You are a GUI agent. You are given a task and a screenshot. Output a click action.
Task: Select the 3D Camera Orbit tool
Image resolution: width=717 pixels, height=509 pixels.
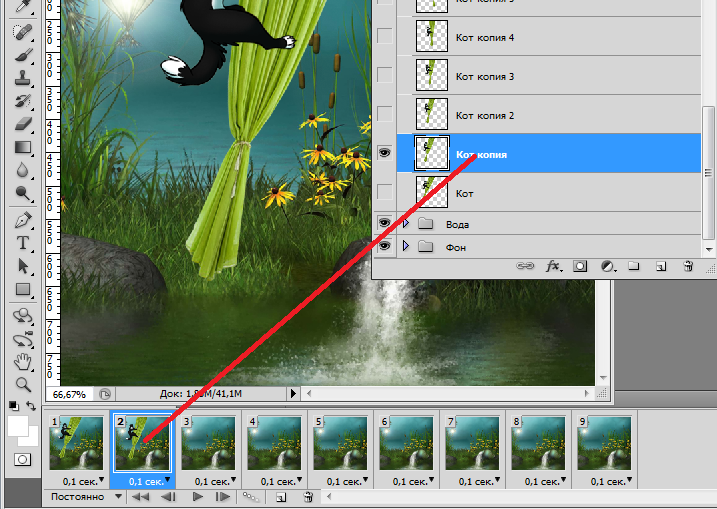tap(22, 340)
